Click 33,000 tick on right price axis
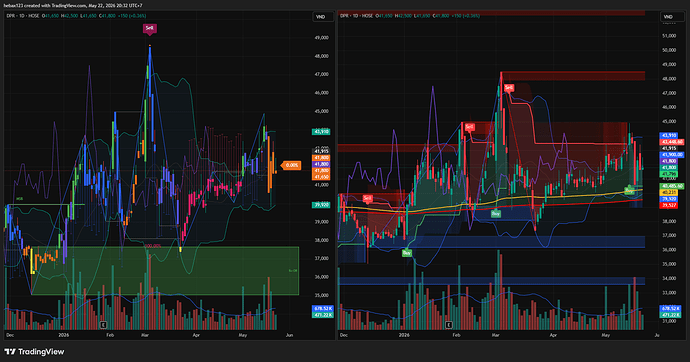 click(669, 293)
